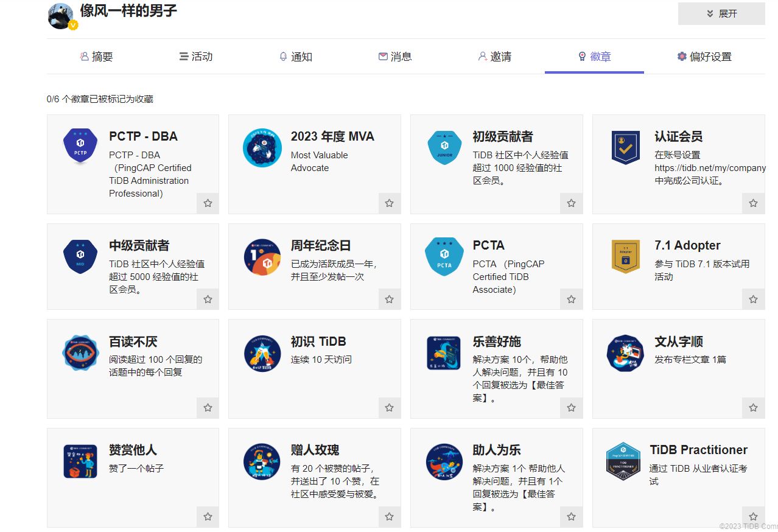778x532 pixels.
Task: Star the 2023 年度 MVA badge as favorite
Action: point(390,203)
